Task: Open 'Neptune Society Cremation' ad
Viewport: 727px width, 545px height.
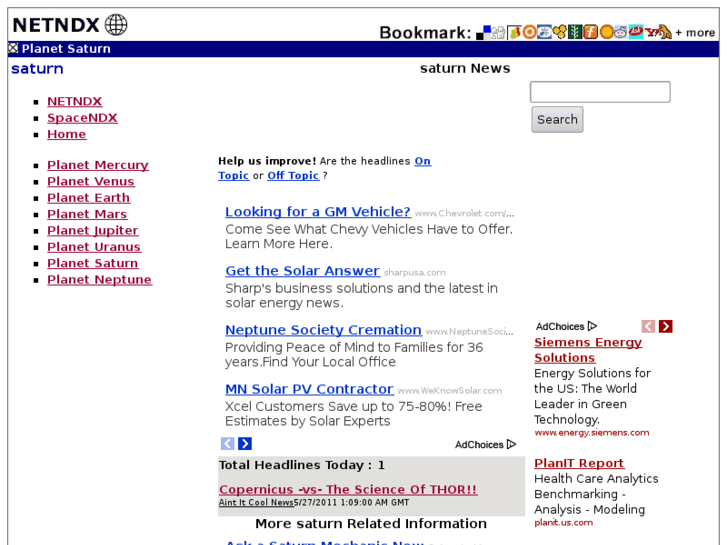Action: [x=323, y=330]
